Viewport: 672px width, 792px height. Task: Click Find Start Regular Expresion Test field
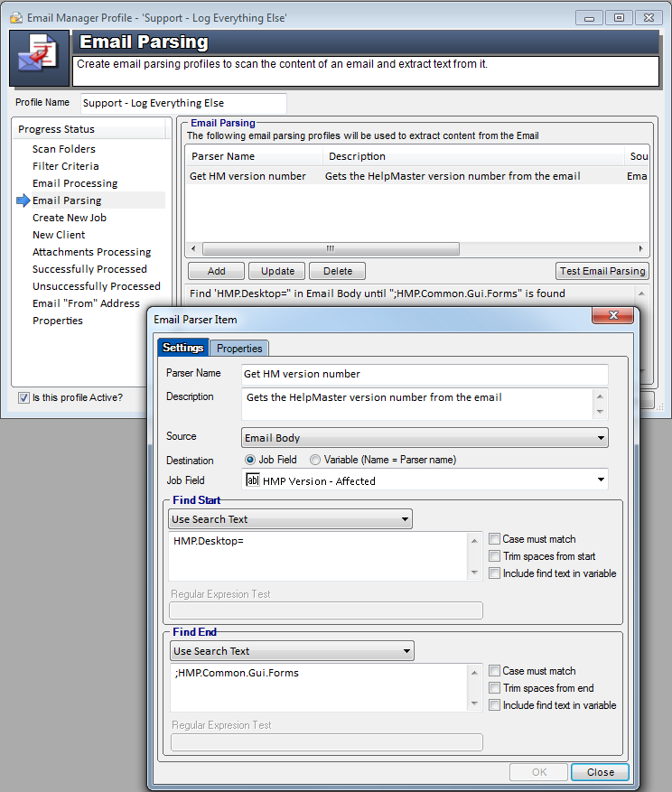[326, 610]
